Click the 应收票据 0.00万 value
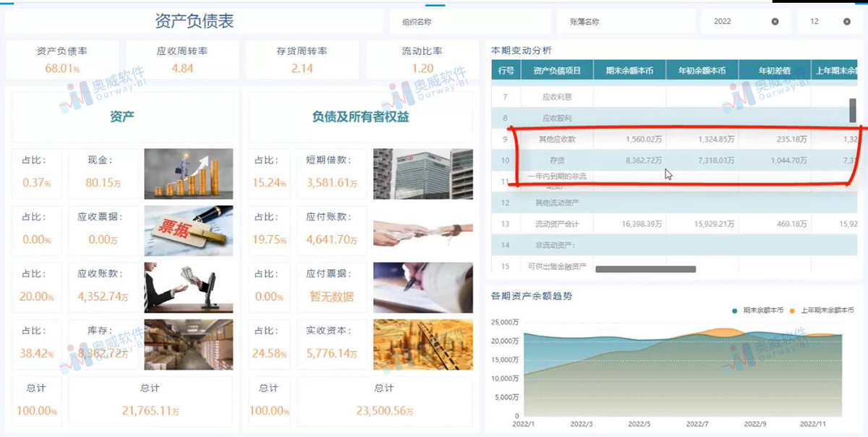 pyautogui.click(x=103, y=239)
